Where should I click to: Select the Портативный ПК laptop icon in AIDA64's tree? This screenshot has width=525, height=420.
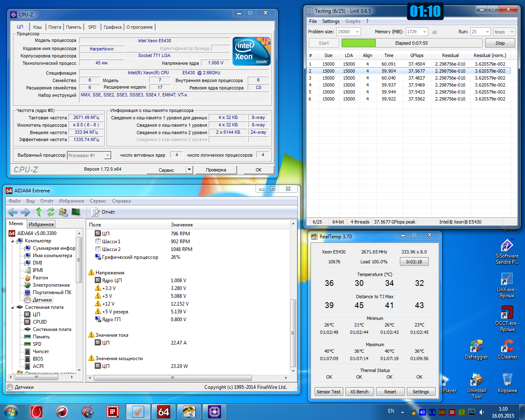click(x=28, y=292)
